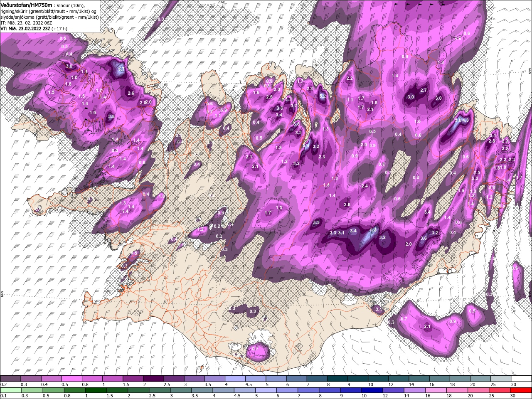
Task: Click the 2.8 value label near the east coast
Action: 492,141
